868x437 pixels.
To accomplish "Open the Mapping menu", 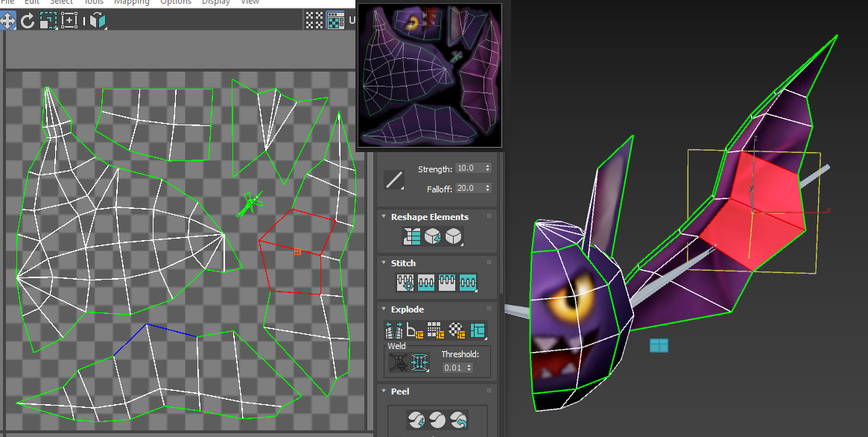I will coord(132,2).
